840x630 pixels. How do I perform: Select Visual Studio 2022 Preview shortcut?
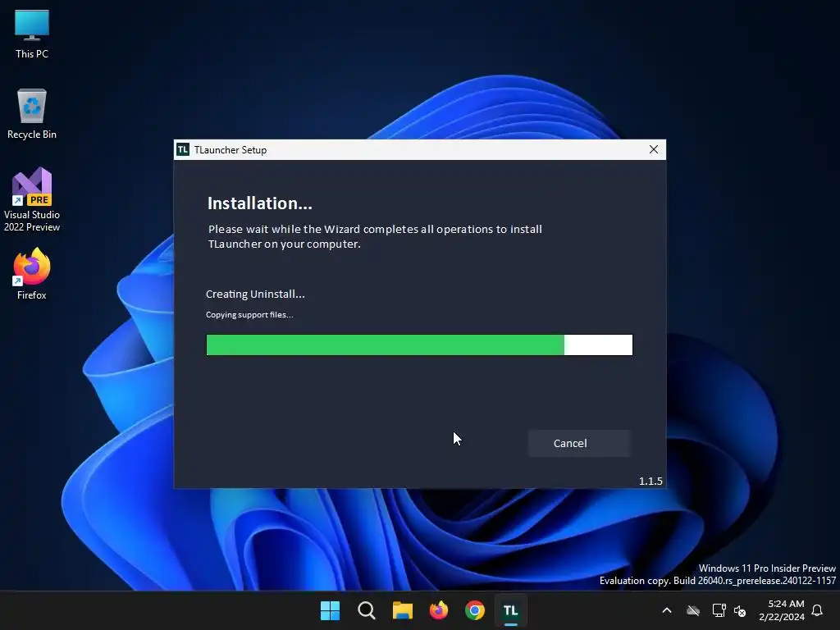coord(32,199)
